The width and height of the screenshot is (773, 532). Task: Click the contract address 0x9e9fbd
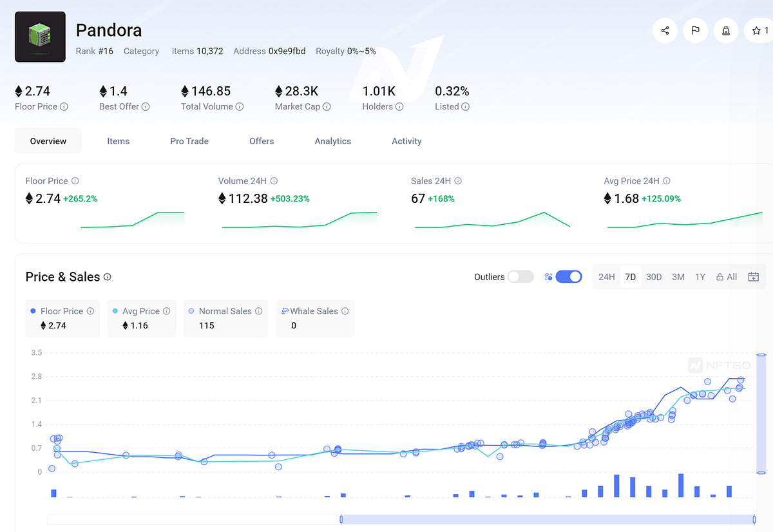coord(287,51)
